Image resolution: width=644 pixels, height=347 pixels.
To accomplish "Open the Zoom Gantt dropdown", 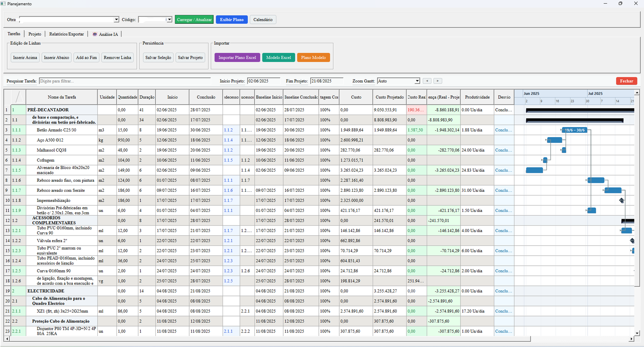I will 417,81.
